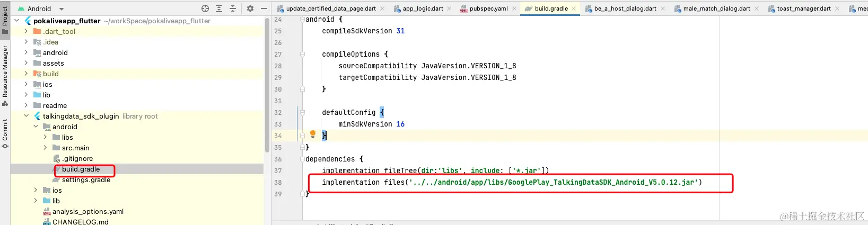Click the .gitignore file icon
868x225 pixels.
[57, 158]
